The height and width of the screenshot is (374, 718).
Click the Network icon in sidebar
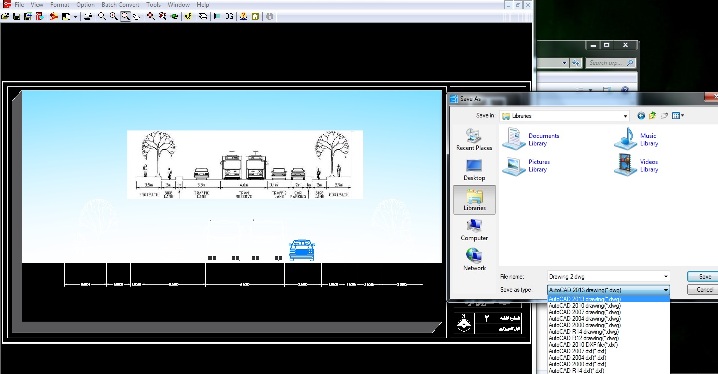pos(474,260)
